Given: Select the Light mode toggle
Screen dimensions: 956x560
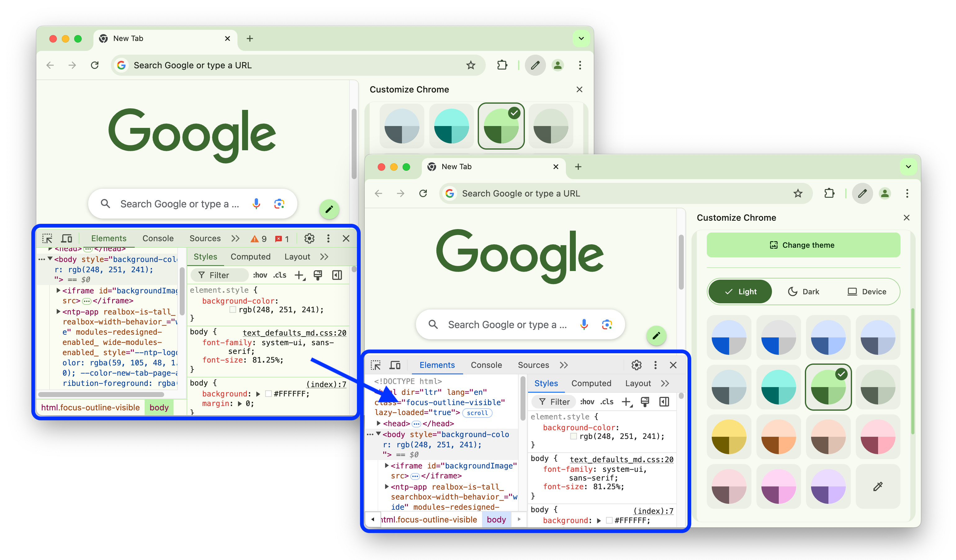Looking at the screenshot, I should point(741,291).
